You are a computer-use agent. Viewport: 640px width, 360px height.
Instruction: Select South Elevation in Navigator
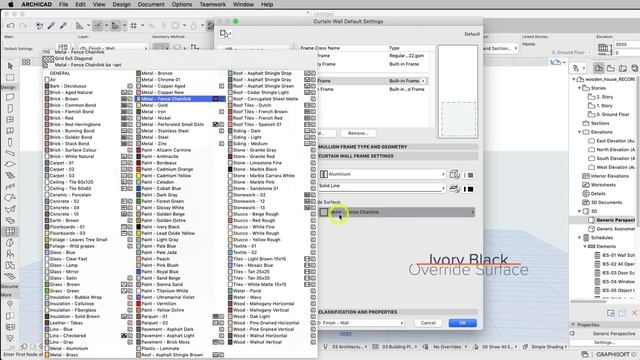point(612,158)
